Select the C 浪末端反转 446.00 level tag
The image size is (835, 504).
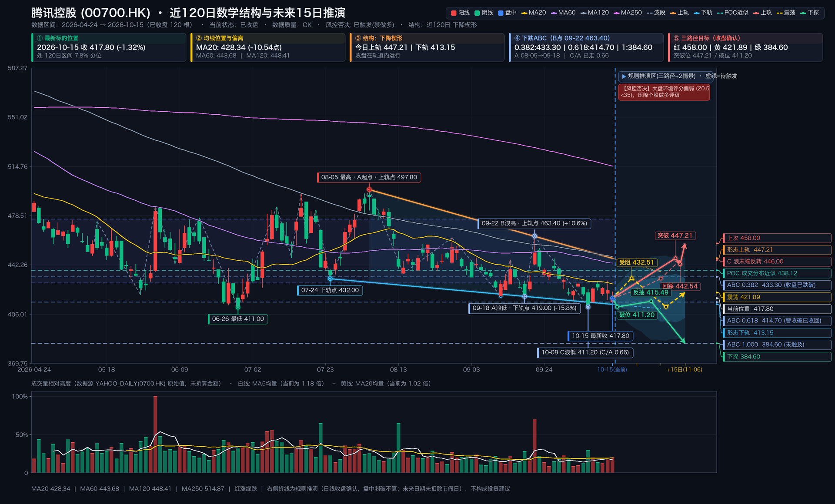click(777, 262)
